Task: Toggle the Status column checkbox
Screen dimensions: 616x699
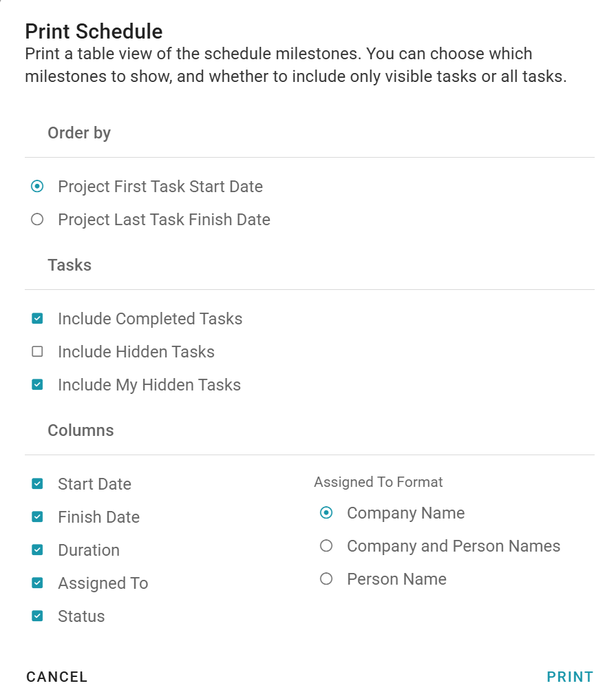Action: (38, 616)
